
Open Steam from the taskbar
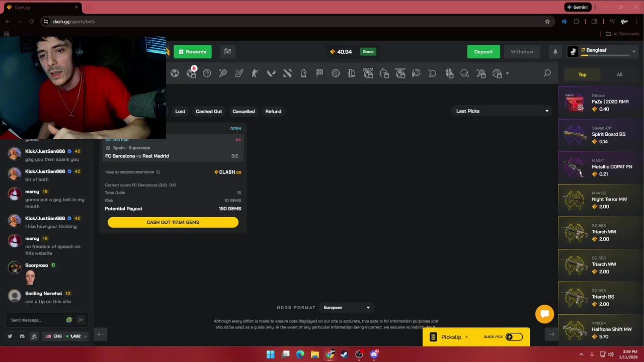[x=344, y=354]
